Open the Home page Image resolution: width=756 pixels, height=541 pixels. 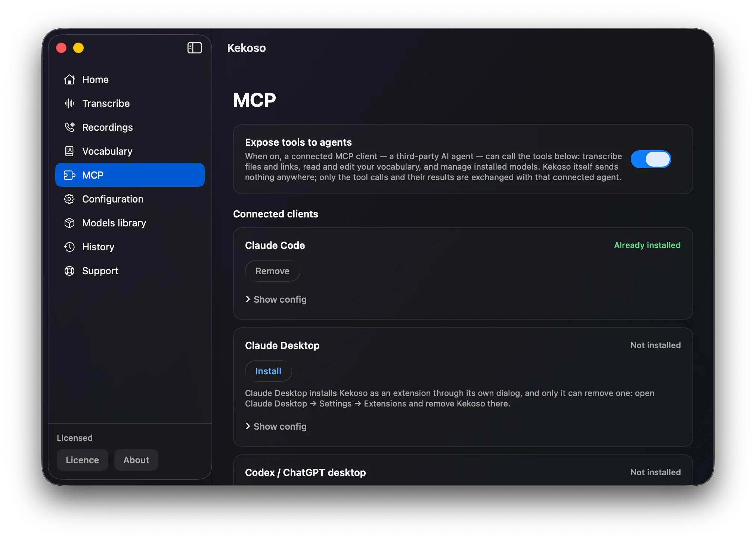(130, 80)
